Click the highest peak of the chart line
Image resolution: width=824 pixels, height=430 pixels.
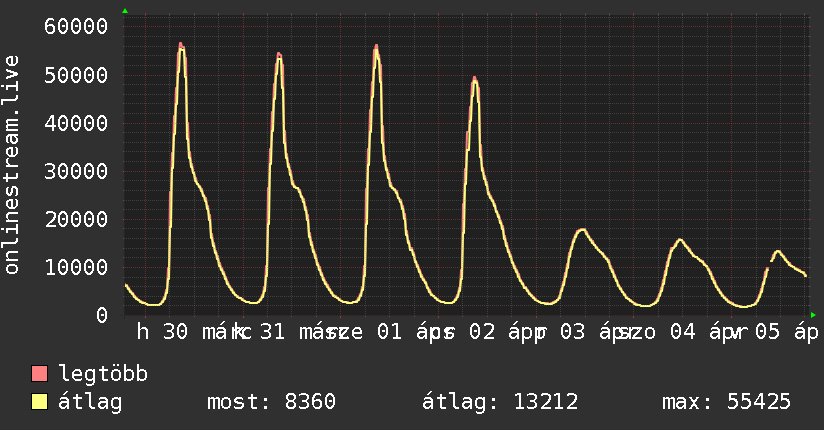point(181,44)
